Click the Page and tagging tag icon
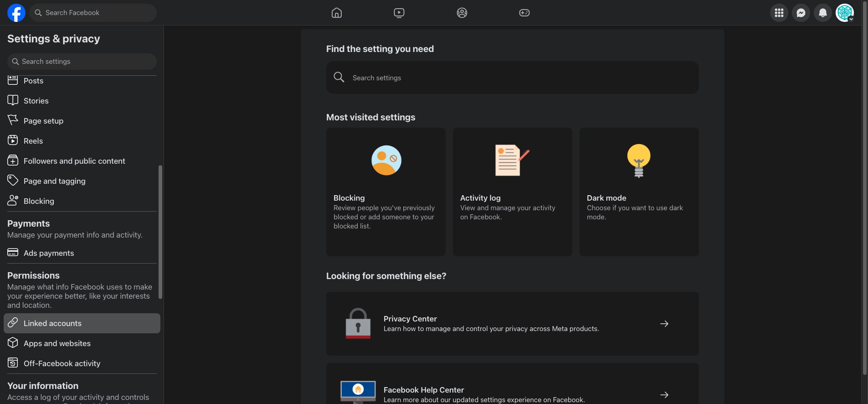This screenshot has height=404, width=868. point(13,181)
